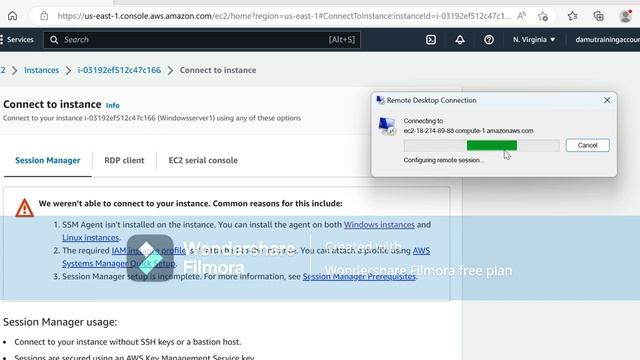Click 'Configuring remote session...' status text
Screen dimensions: 640x360
point(443,160)
